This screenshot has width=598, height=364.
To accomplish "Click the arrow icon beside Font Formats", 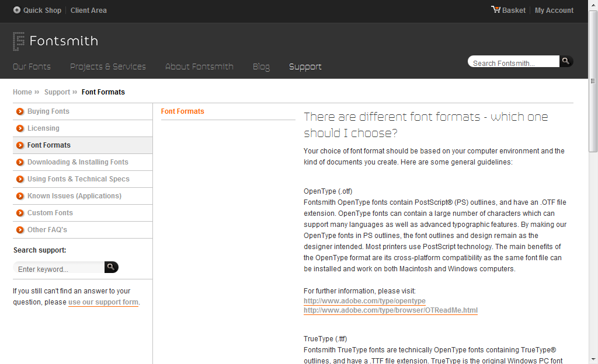I will click(20, 145).
